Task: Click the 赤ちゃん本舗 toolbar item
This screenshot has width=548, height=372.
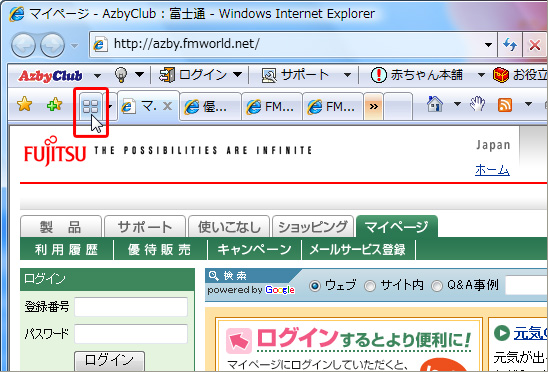Action: coord(416,75)
